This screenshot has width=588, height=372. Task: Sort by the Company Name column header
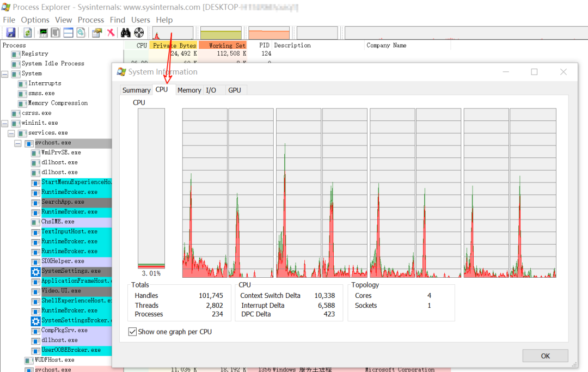[408, 45]
